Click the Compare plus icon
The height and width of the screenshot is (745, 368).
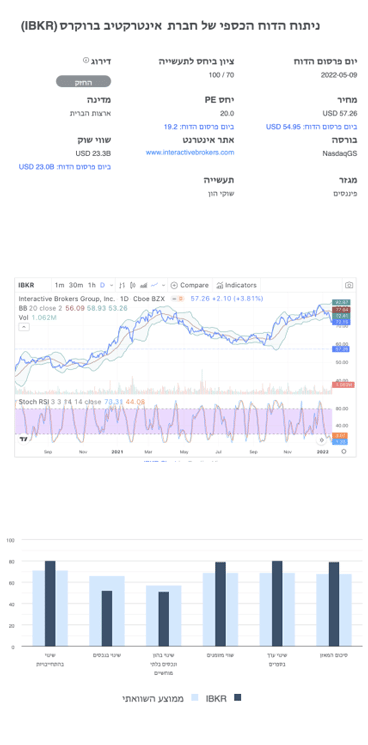(174, 285)
